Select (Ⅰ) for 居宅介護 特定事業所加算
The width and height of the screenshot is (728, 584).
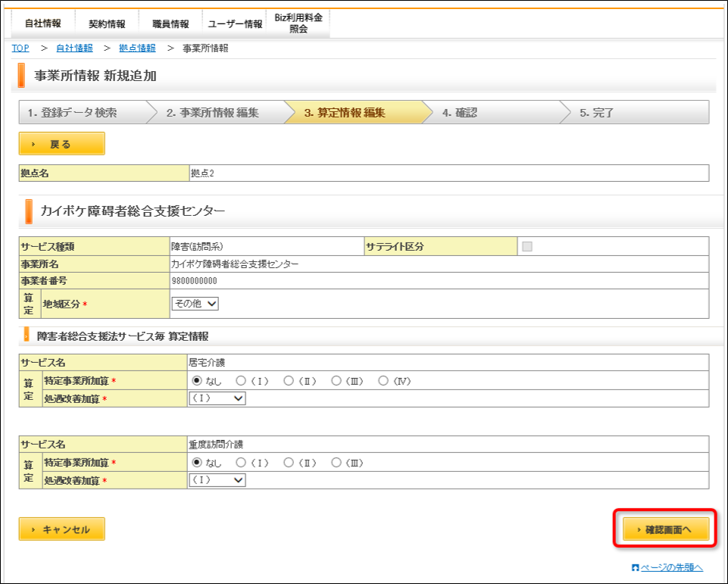coord(240,381)
